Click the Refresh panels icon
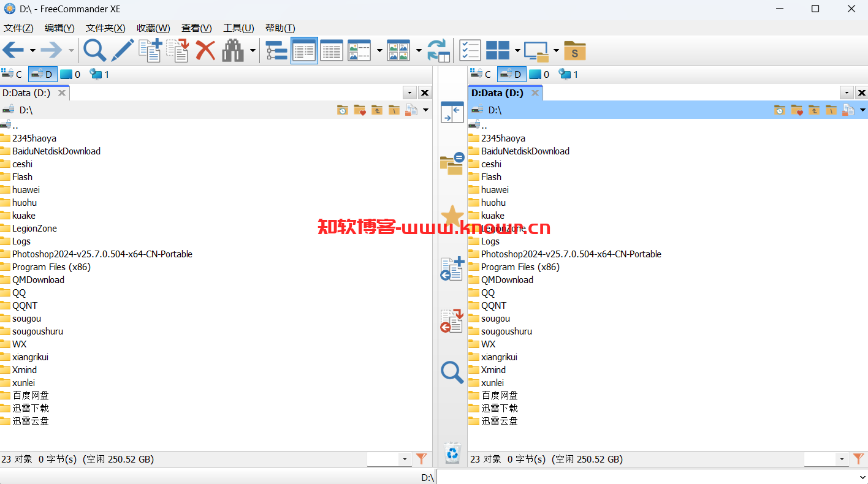This screenshot has width=868, height=484. [438, 50]
